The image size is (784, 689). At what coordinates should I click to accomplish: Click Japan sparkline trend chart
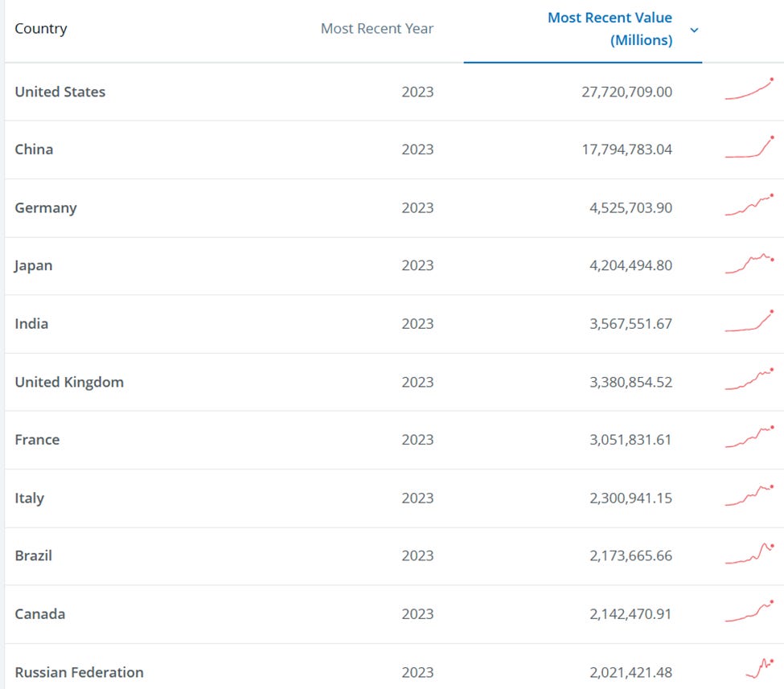[749, 264]
